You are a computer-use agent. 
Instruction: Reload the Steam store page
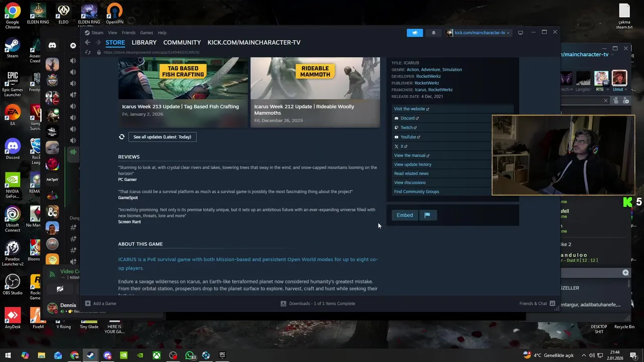(88, 52)
